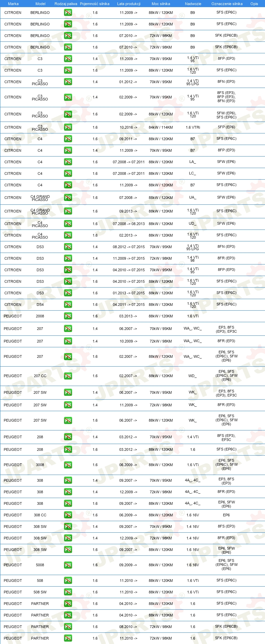Click the fuel type icon for Peugeot 2008
The width and height of the screenshot is (265, 644).
(x=68, y=316)
